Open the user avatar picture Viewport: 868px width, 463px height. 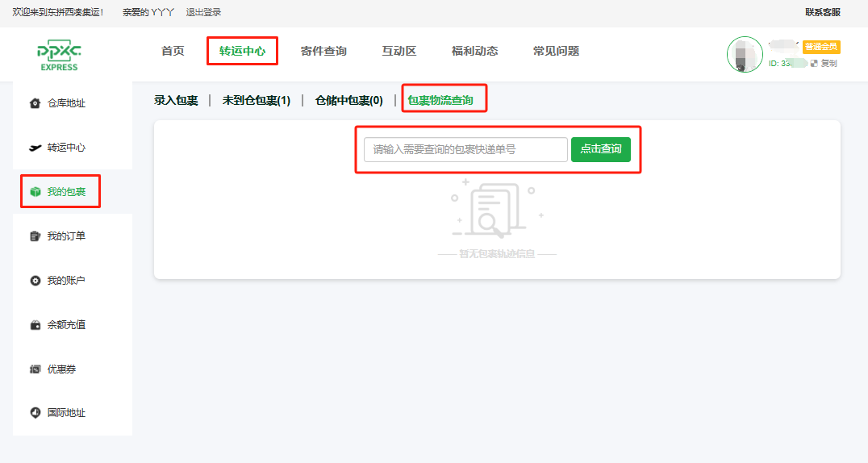click(x=744, y=54)
